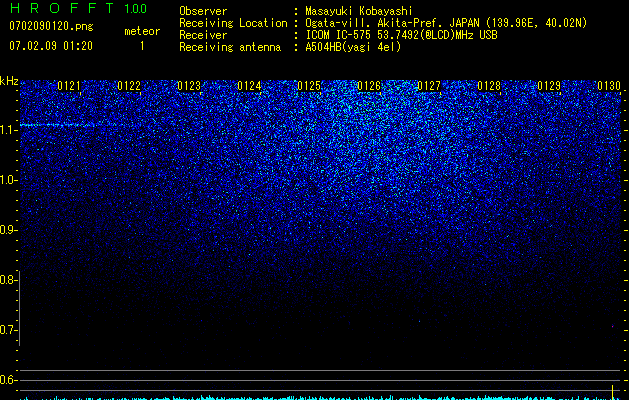Click the Receiving Location field label
Viewport: 629px width, 400px height.
pyautogui.click(x=233, y=23)
